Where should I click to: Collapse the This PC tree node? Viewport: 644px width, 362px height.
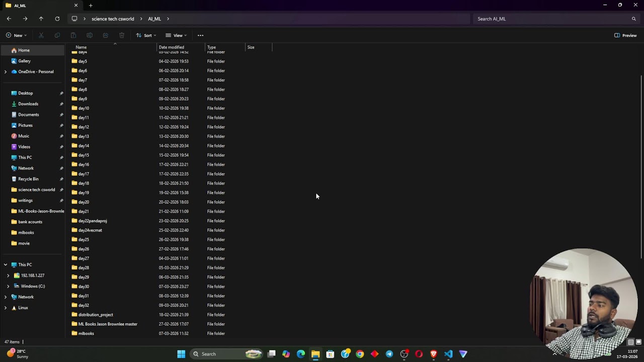pyautogui.click(x=6, y=264)
